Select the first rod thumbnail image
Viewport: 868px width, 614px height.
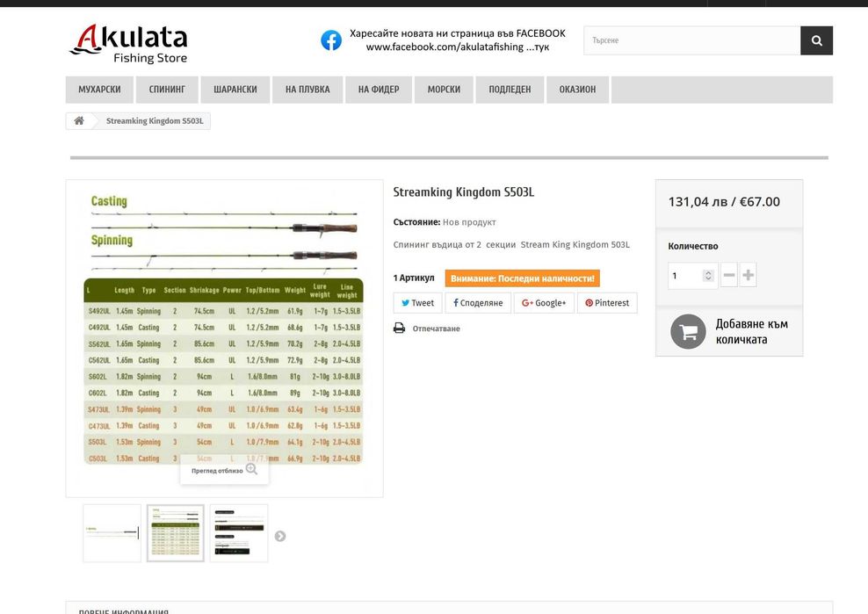click(112, 533)
